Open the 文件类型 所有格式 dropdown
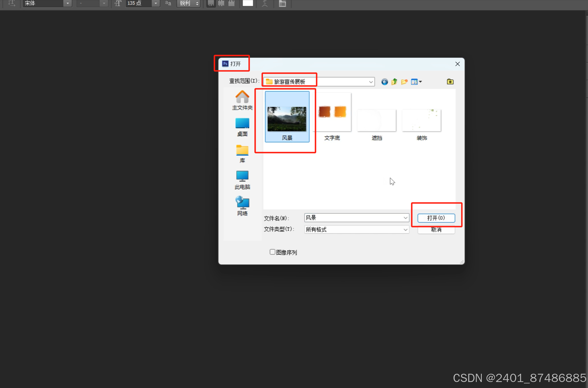This screenshot has width=588, height=388. click(x=405, y=230)
